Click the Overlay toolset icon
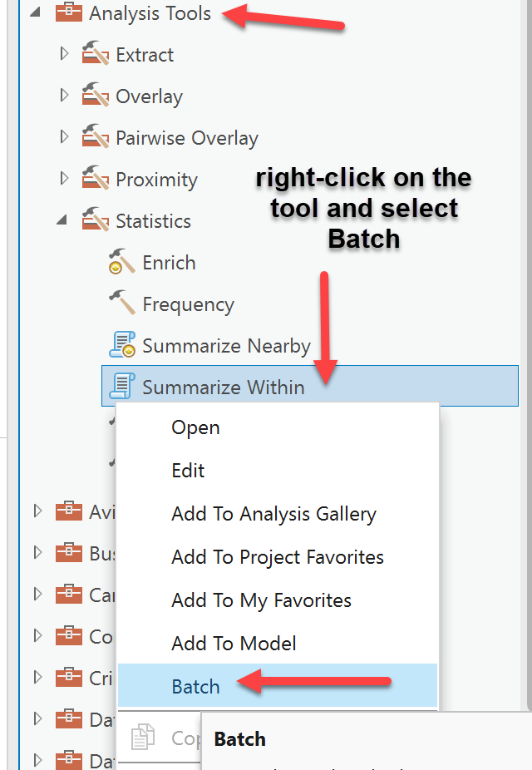The height and width of the screenshot is (770, 532). (x=96, y=96)
